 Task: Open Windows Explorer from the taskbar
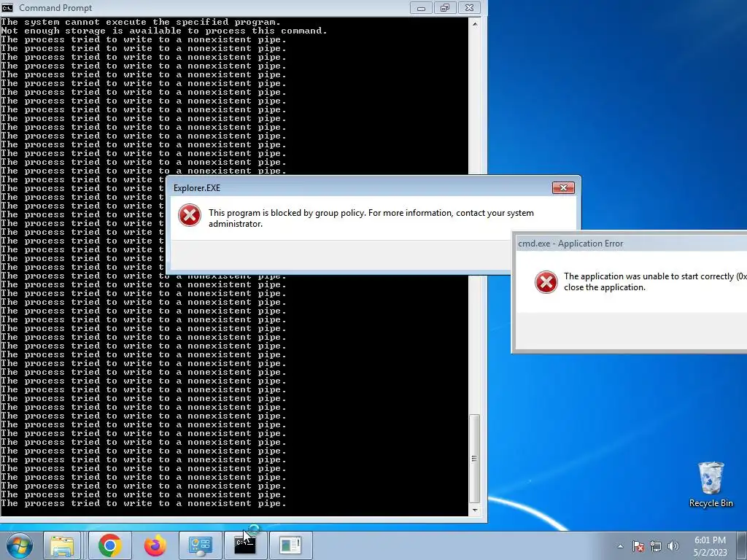point(63,545)
